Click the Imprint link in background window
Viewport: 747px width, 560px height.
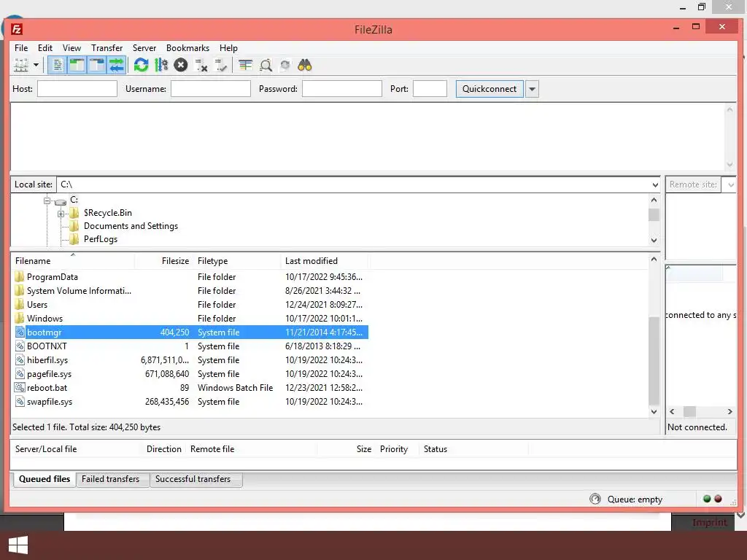pos(710,522)
